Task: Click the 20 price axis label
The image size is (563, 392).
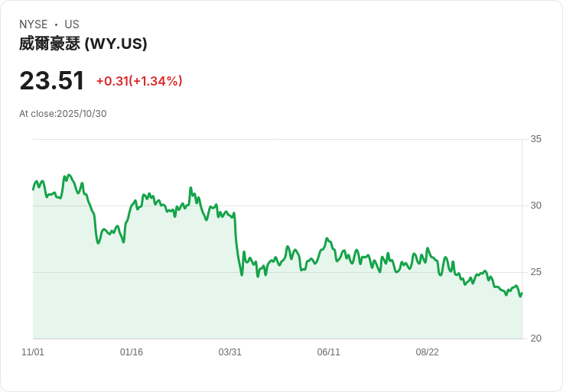Action: pyautogui.click(x=535, y=339)
